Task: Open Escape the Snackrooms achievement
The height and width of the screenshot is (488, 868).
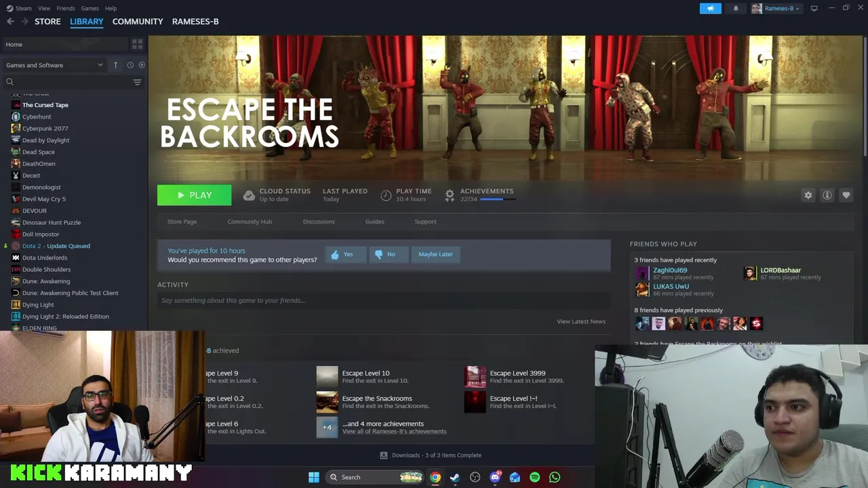Action: click(x=377, y=399)
